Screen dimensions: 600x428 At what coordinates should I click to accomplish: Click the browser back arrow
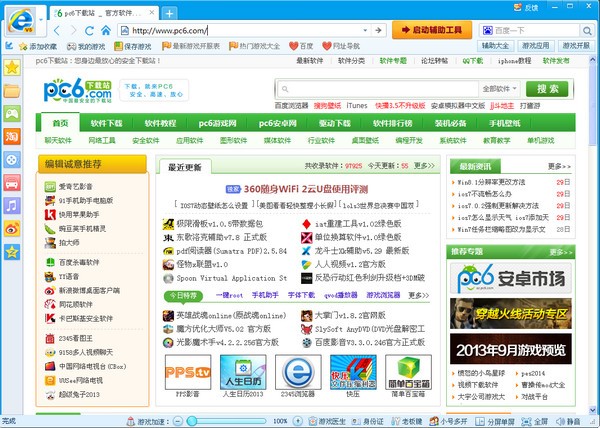tap(57, 30)
